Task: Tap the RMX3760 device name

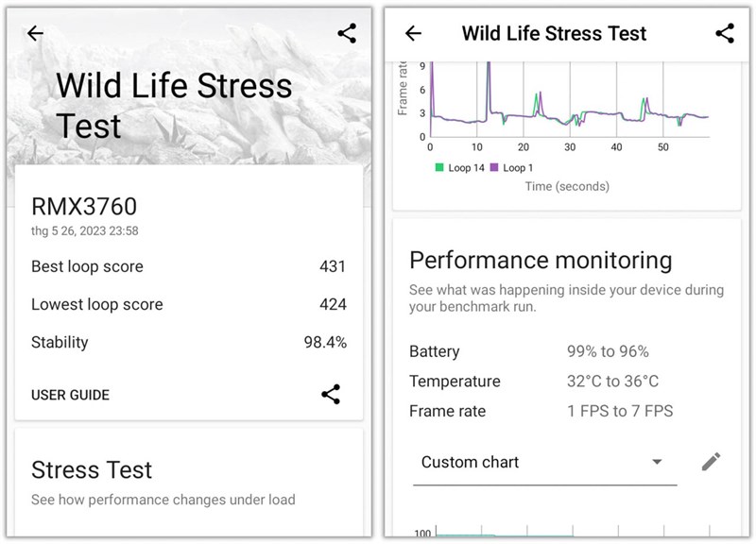Action: (84, 207)
